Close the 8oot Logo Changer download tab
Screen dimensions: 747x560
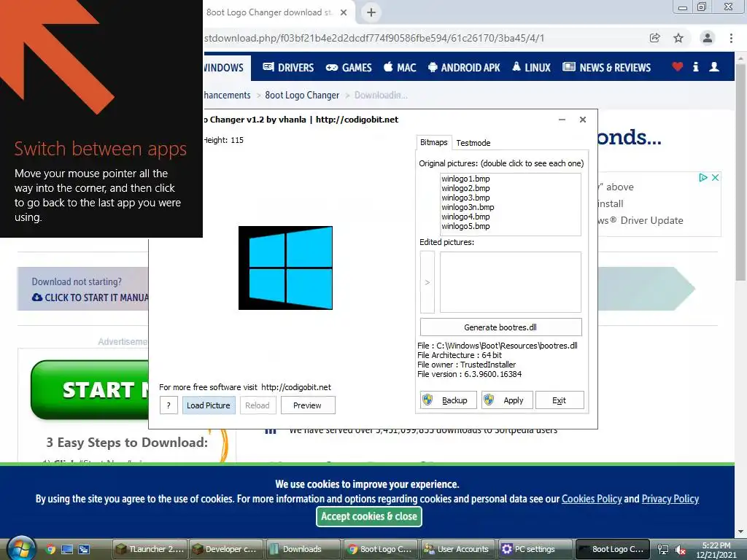coord(344,12)
